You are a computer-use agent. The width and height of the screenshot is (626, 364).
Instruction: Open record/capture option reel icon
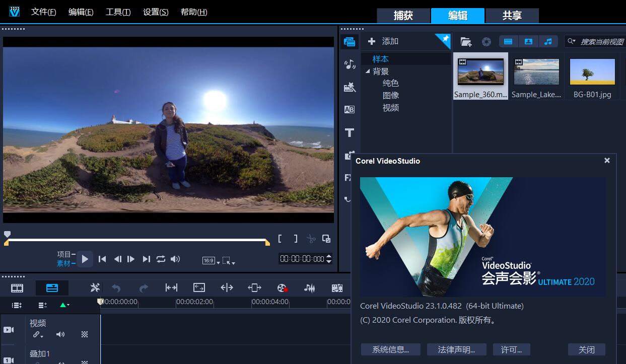click(x=282, y=288)
